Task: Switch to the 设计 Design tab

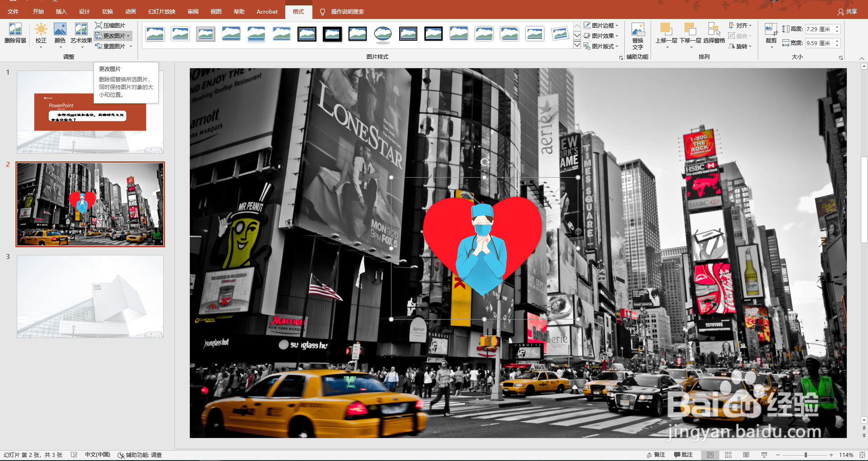Action: [x=85, y=11]
